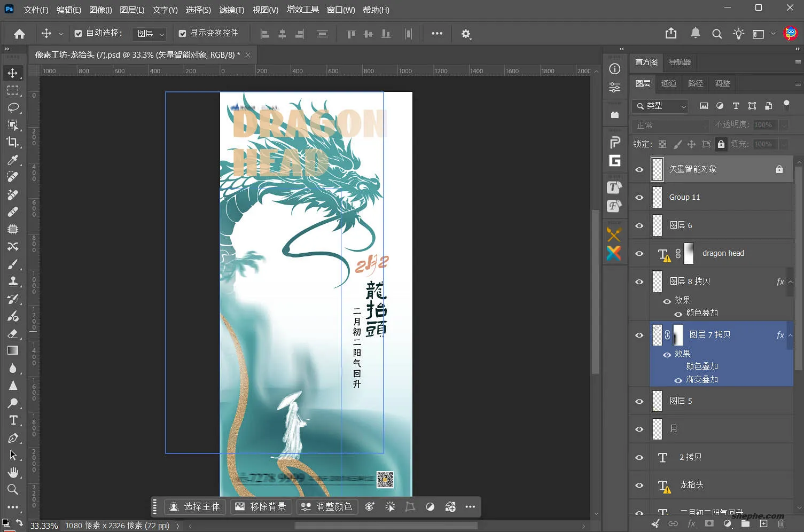
Task: Select the Lasso tool
Action: (x=13, y=107)
